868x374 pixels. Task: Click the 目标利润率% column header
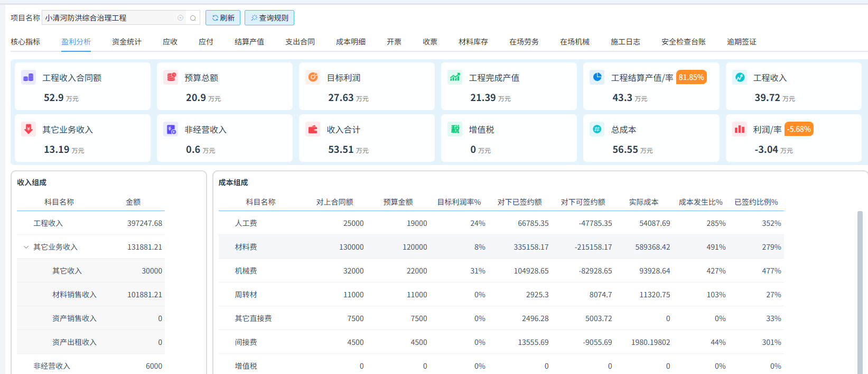[459, 202]
